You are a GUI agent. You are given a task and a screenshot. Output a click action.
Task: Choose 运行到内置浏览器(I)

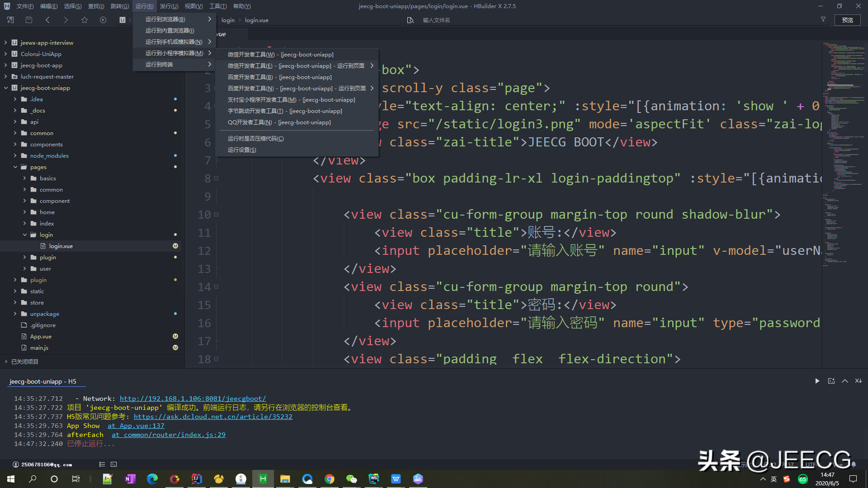(175, 31)
